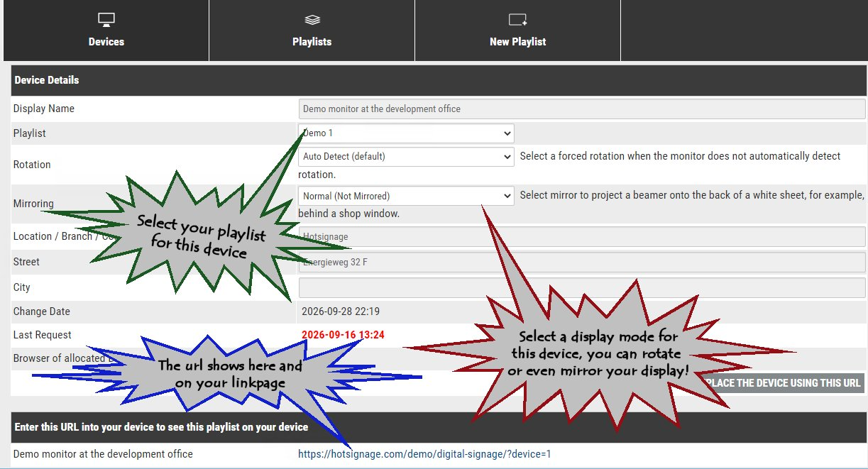Click the empty City input field
The image size is (868, 469).
pos(582,287)
